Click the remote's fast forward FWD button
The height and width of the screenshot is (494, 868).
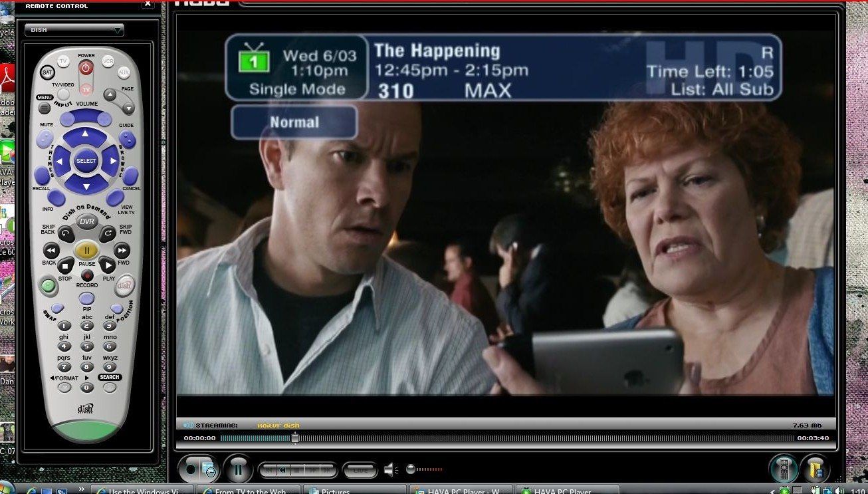[x=122, y=250]
